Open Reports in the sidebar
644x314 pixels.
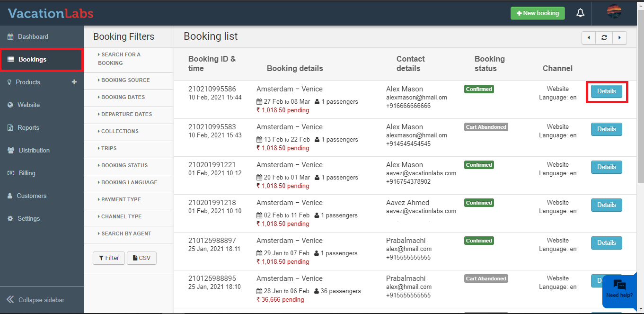(28, 127)
